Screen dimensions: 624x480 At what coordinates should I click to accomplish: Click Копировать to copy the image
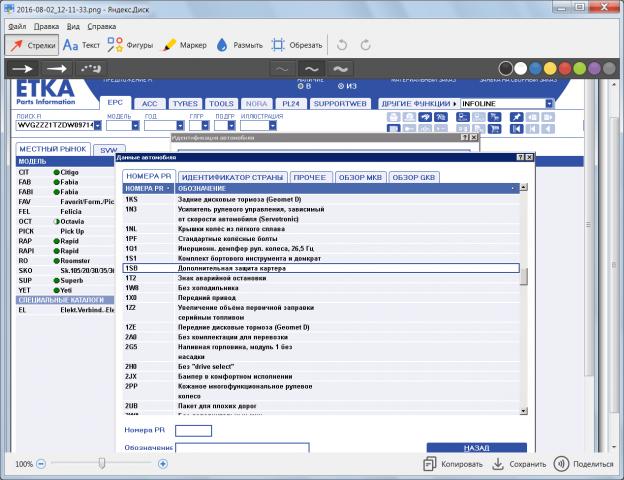(453, 464)
